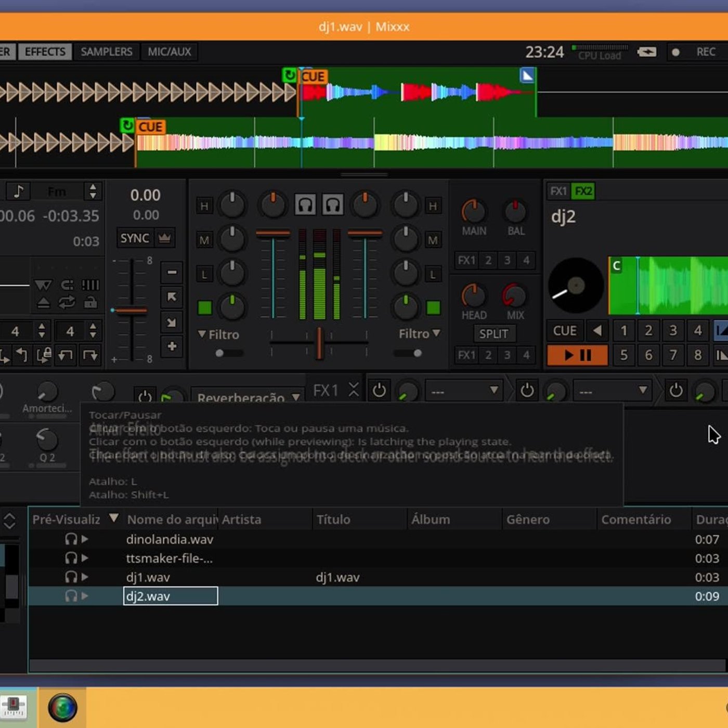This screenshot has width=728, height=728.
Task: Open first '---' effect selector dropdown
Action: pos(464,391)
